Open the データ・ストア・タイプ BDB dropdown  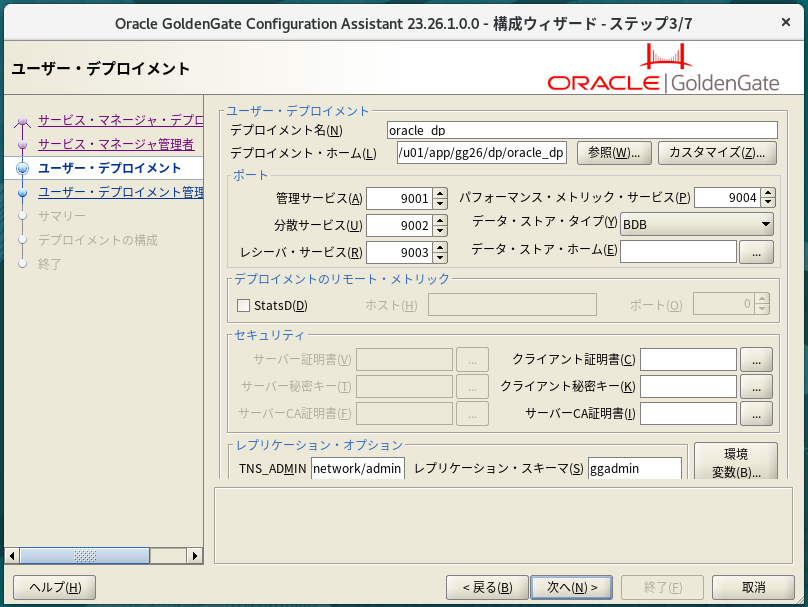[697, 225]
